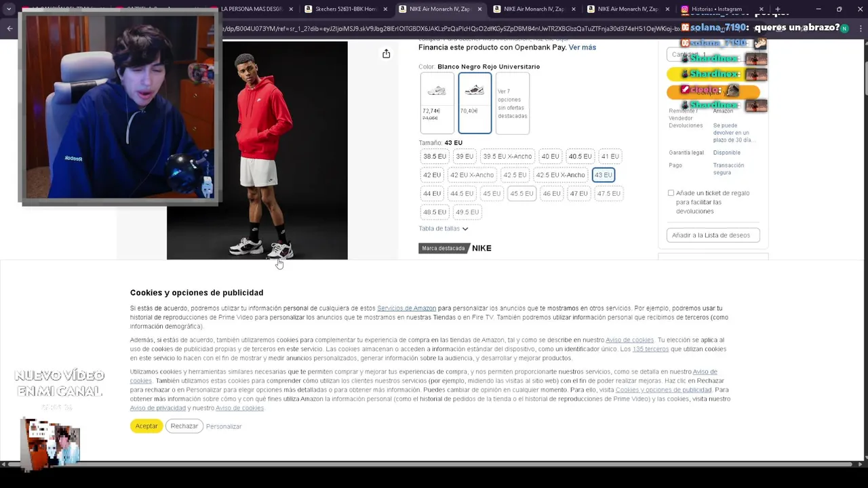Image resolution: width=868 pixels, height=488 pixels.
Task: Accept cookies with the Aceptar button
Action: pos(146,426)
